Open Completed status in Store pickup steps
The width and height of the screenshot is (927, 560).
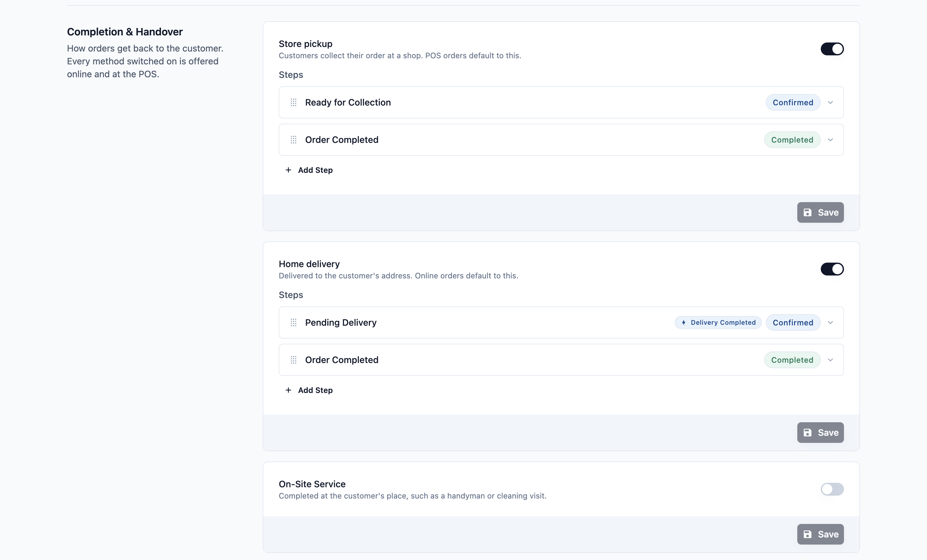tap(792, 140)
